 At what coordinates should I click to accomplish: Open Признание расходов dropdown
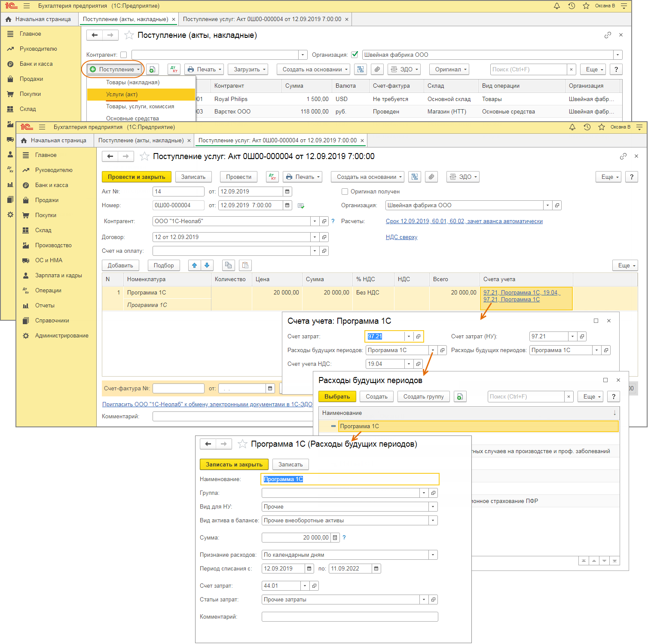[433, 555]
